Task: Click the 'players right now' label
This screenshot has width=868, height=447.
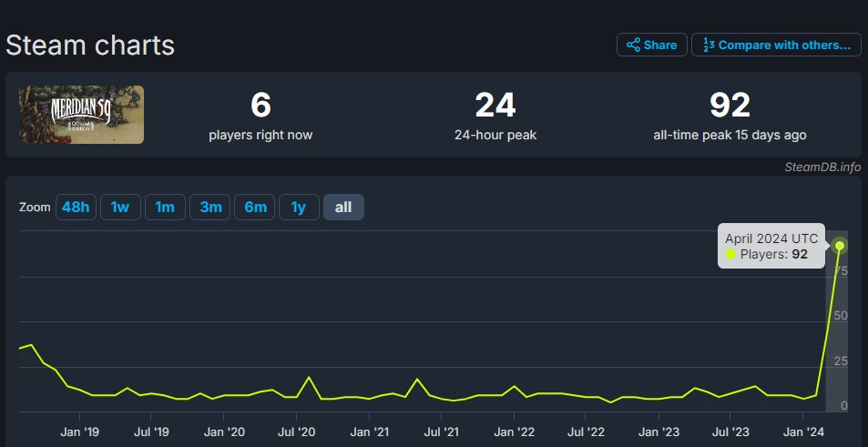Action: 260,135
